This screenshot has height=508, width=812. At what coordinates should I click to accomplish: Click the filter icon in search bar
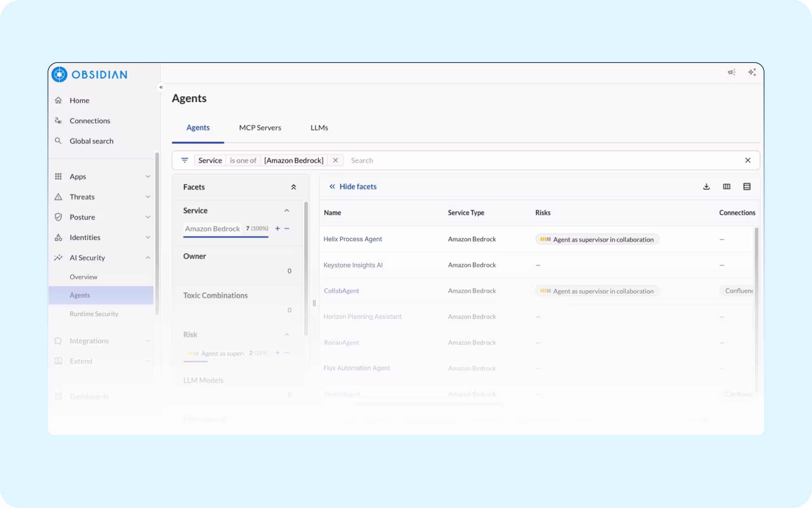coord(185,160)
